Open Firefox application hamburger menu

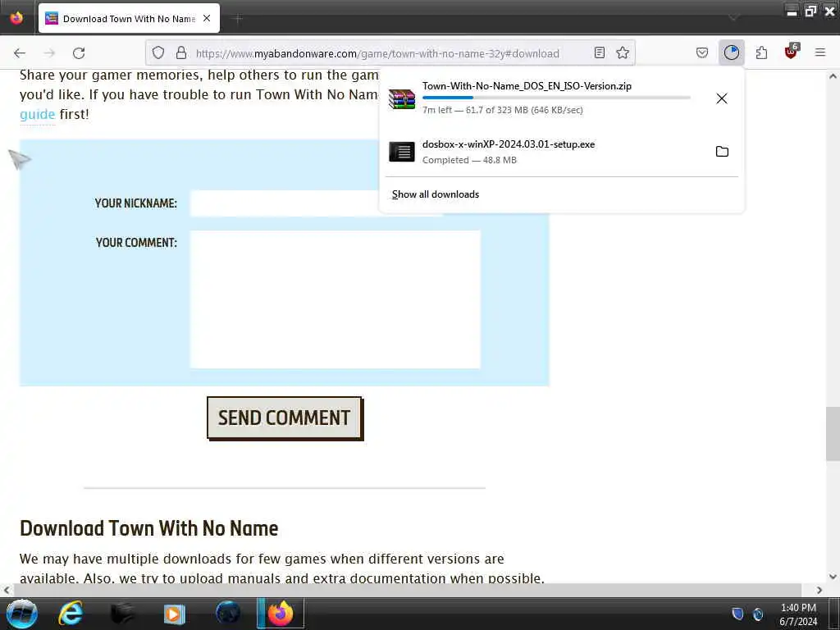(x=820, y=52)
